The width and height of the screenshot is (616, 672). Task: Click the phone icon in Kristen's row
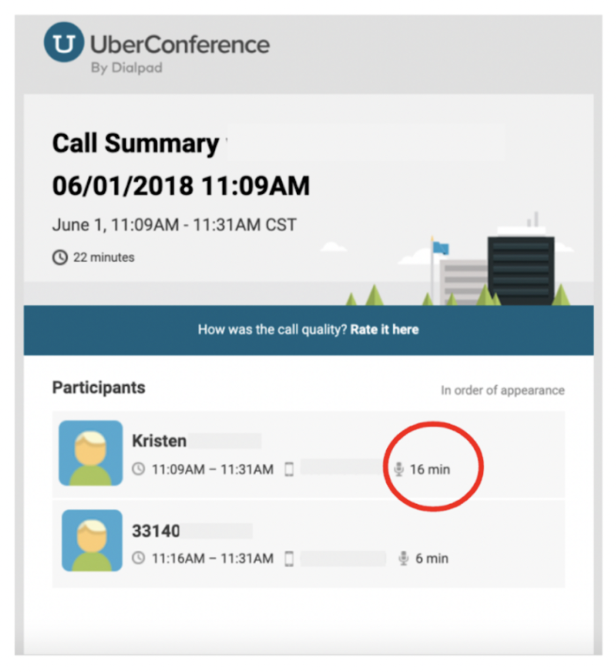[289, 469]
